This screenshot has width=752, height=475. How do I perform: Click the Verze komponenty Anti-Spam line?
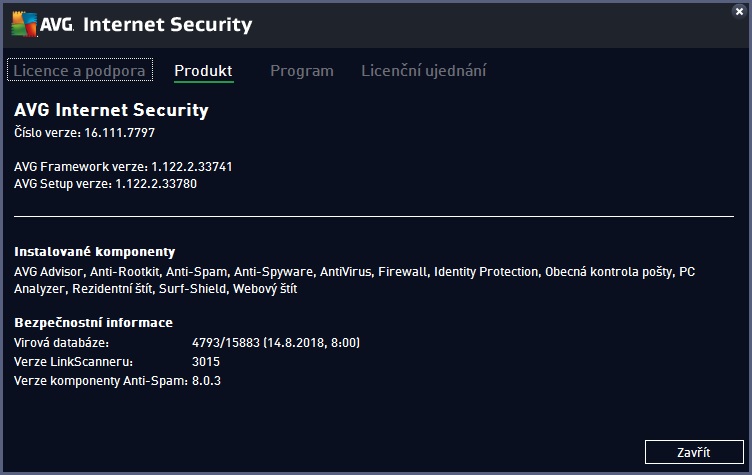coord(117,380)
